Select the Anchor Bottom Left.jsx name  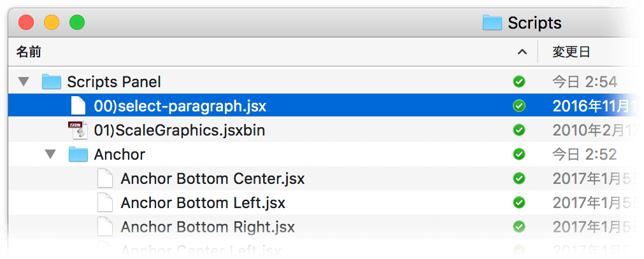pos(203,203)
